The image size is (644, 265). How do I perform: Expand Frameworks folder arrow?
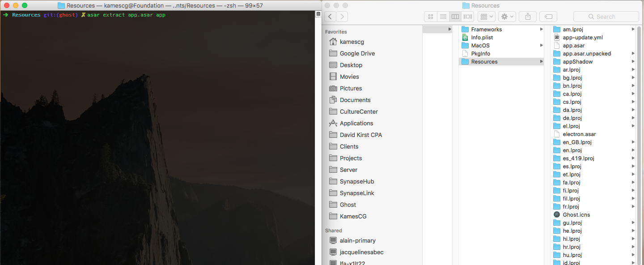coord(541,29)
